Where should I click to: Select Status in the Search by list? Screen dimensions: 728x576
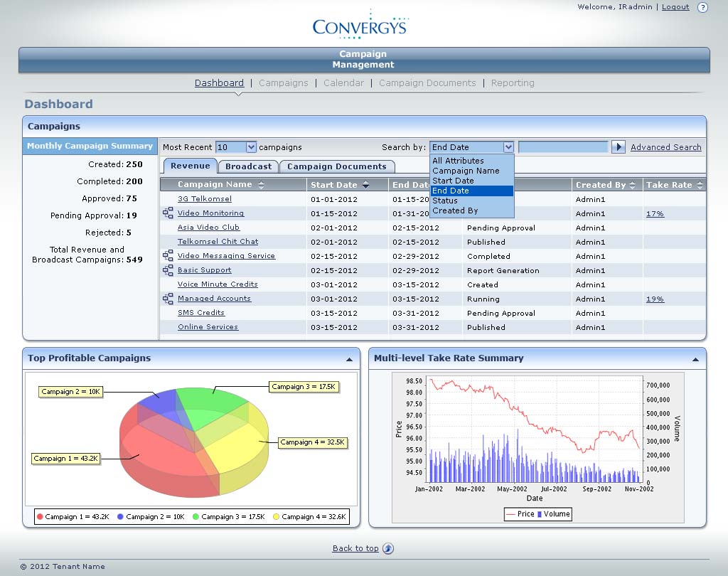click(445, 201)
